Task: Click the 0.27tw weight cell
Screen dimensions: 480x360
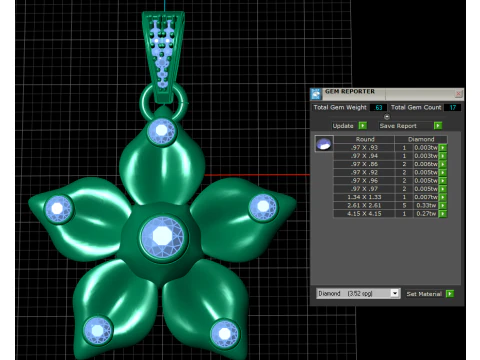Action: (426, 214)
